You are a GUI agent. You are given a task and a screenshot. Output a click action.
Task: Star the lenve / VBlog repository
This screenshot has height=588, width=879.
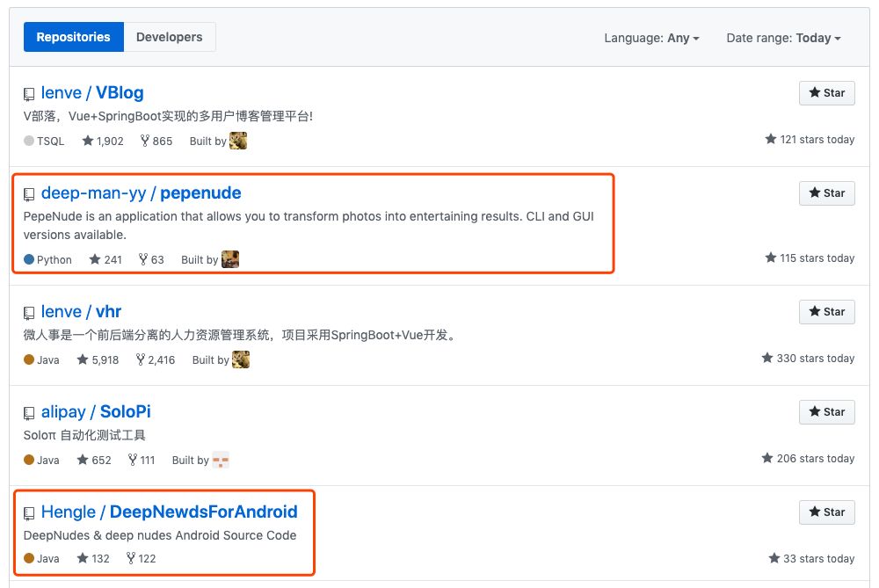click(827, 93)
